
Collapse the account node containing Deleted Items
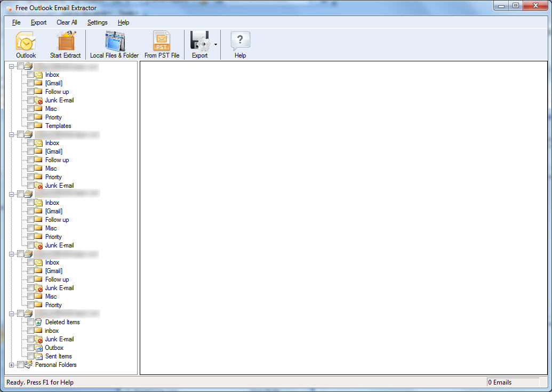12,314
